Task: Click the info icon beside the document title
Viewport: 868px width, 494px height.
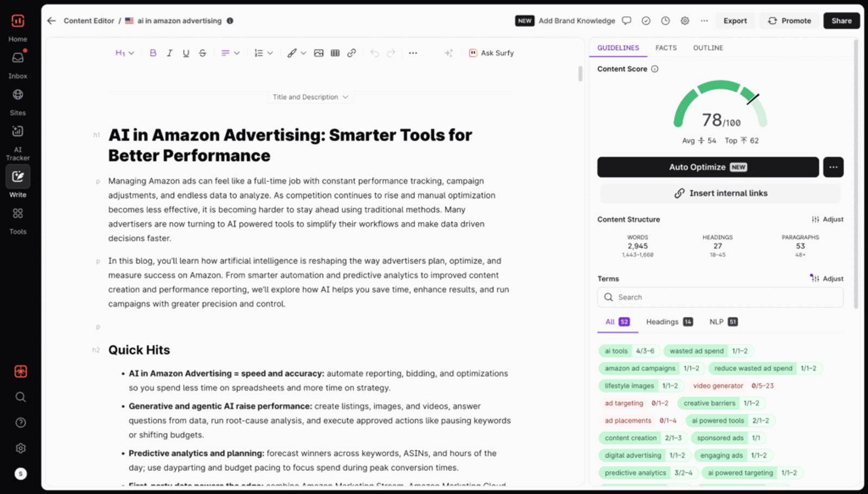Action: [230, 21]
